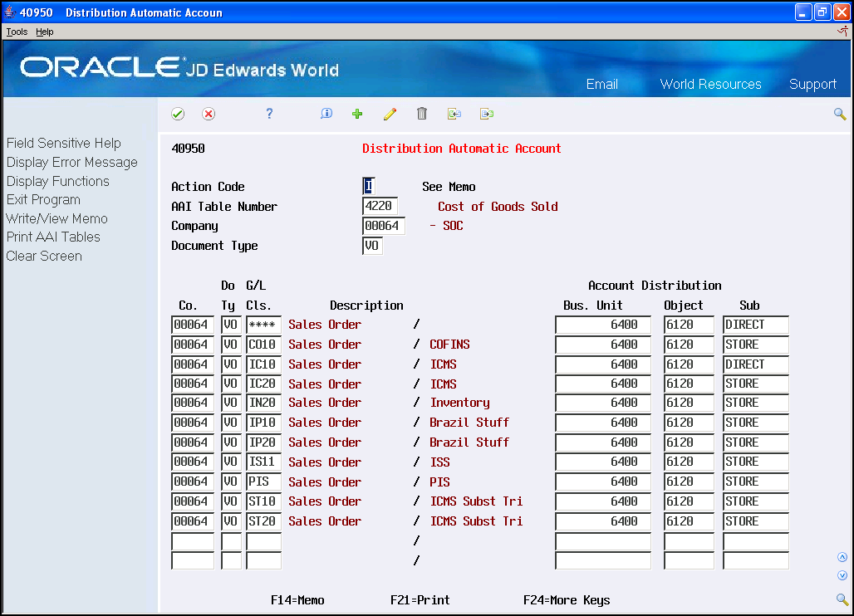Select Print AAI Tables
The image size is (854, 616).
(x=53, y=237)
